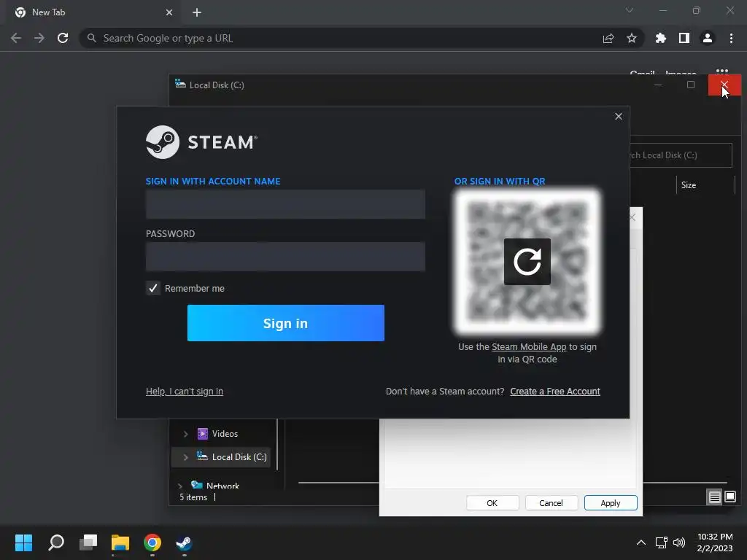The width and height of the screenshot is (747, 560).
Task: Open a new Chrome tab
Action: [x=197, y=12]
